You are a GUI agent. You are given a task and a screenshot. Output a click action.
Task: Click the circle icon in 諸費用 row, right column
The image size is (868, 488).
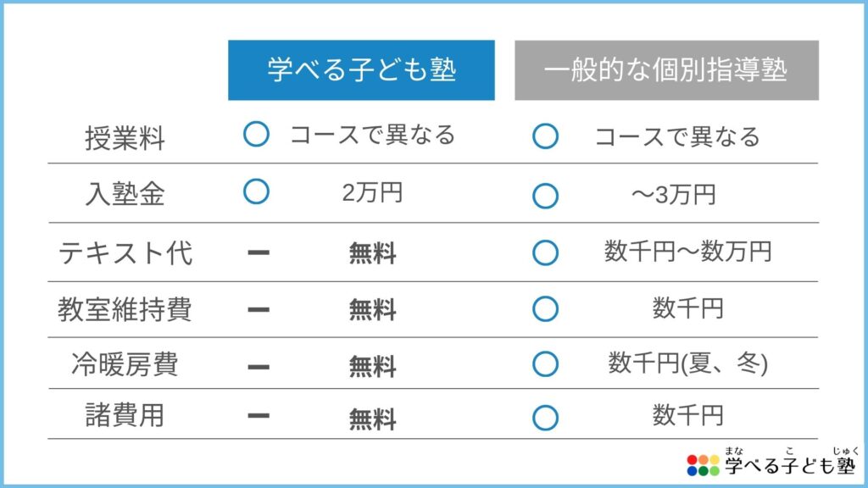coord(545,418)
